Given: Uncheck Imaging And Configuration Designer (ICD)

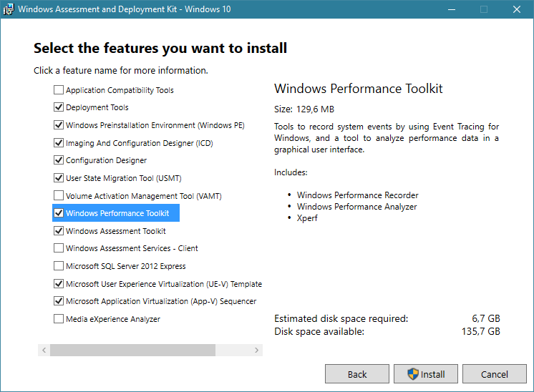Looking at the screenshot, I should [x=59, y=143].
